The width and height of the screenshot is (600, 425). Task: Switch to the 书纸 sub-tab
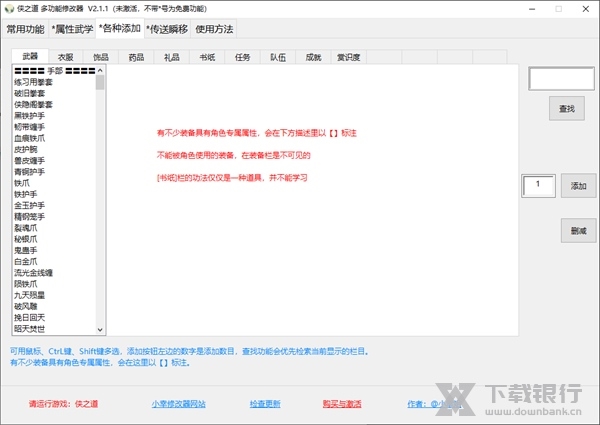click(207, 57)
